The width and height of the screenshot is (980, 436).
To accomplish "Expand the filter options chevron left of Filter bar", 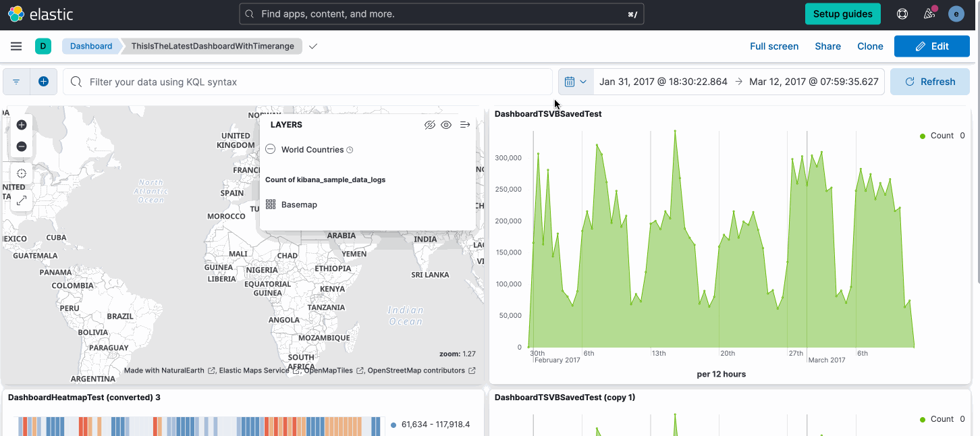I will [16, 81].
